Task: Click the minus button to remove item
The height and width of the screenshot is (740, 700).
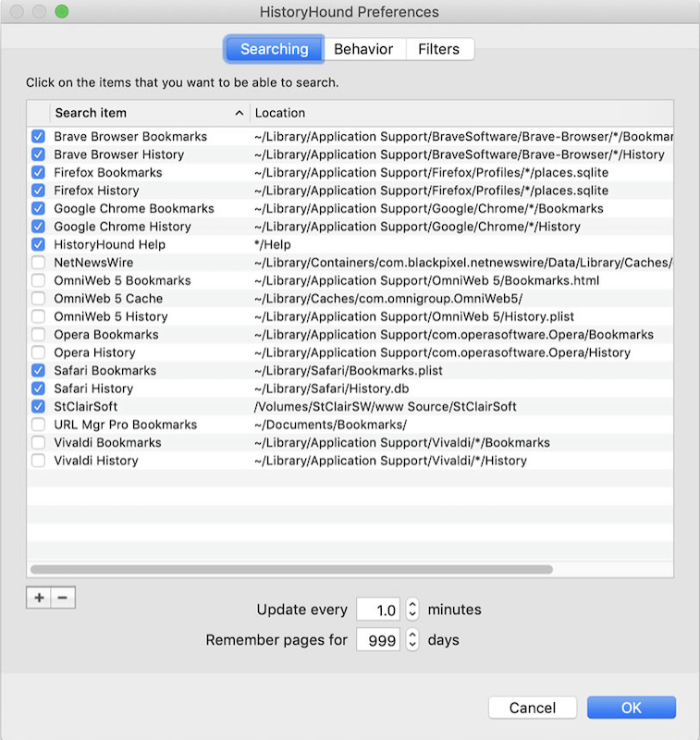Action: (x=63, y=598)
